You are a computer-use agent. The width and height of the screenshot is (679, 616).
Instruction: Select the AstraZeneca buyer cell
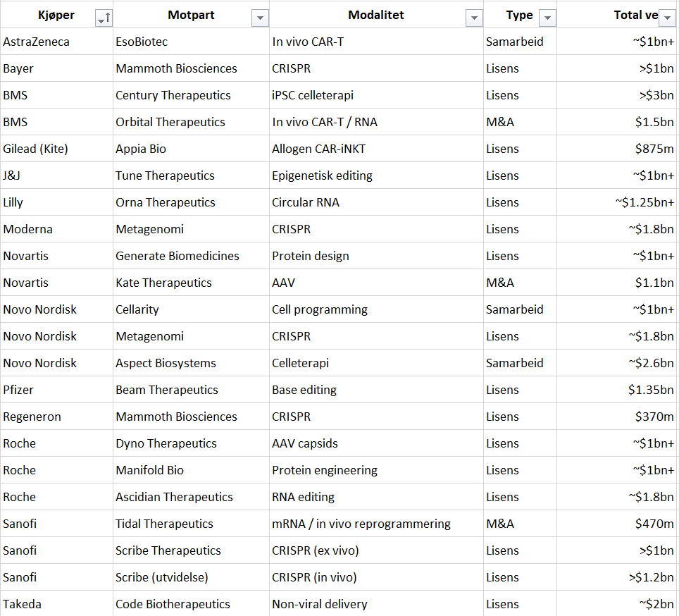point(37,42)
